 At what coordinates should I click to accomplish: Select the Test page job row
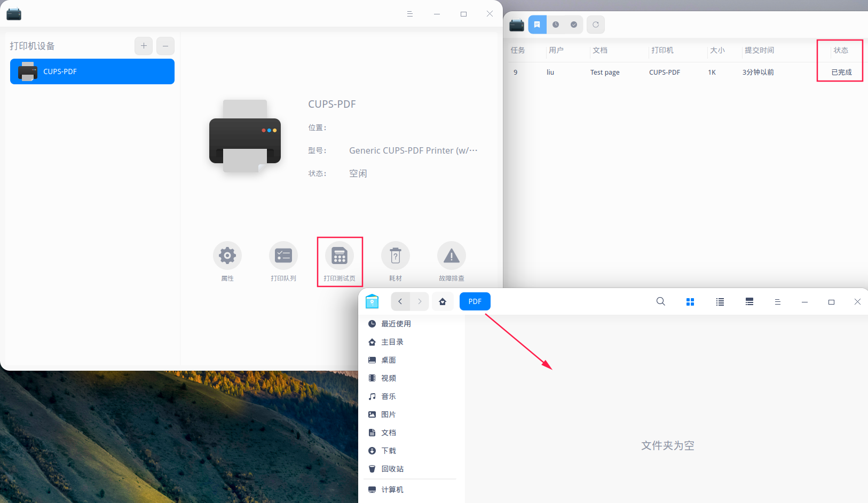[685, 72]
